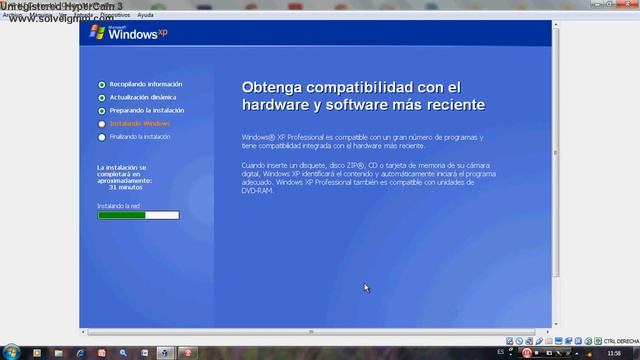Click the Show desktop strip beside the clock
Screen dimensions: 640x360
pyautogui.click(x=637, y=353)
